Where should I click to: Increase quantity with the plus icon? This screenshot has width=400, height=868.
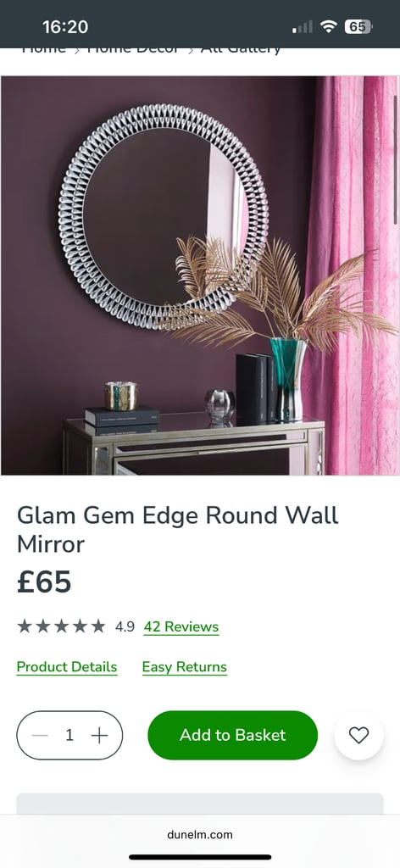pos(100,735)
